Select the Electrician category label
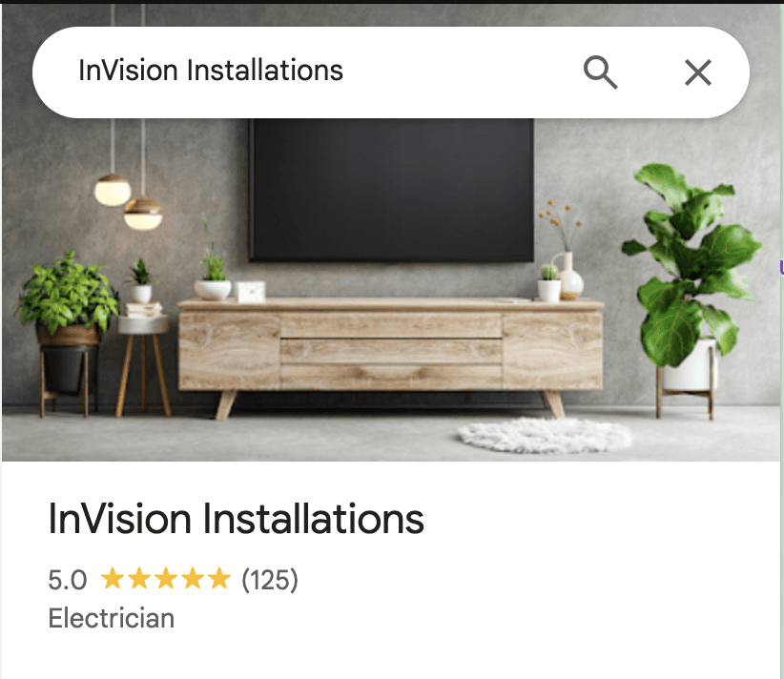Image resolution: width=784 pixels, height=679 pixels. coord(112,618)
